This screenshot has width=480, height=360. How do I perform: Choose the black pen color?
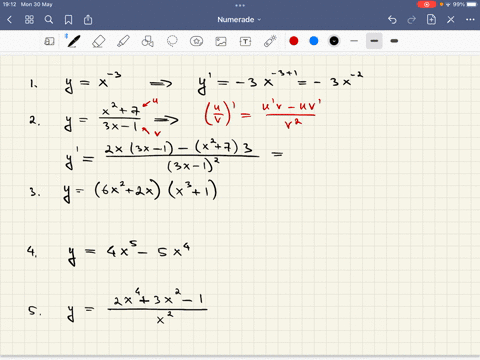click(x=334, y=41)
